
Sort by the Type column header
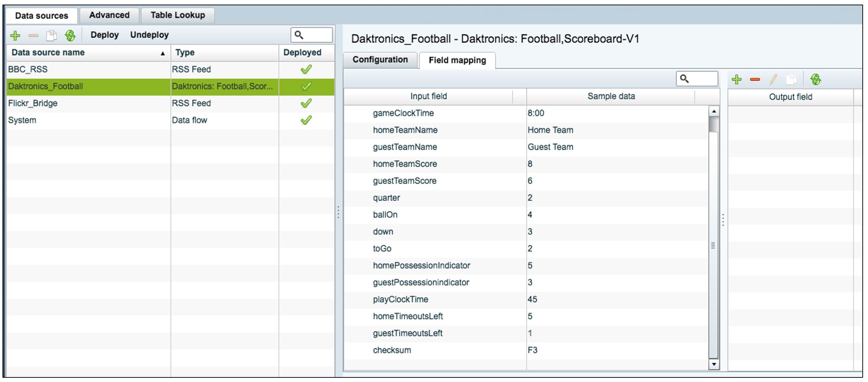click(x=225, y=53)
